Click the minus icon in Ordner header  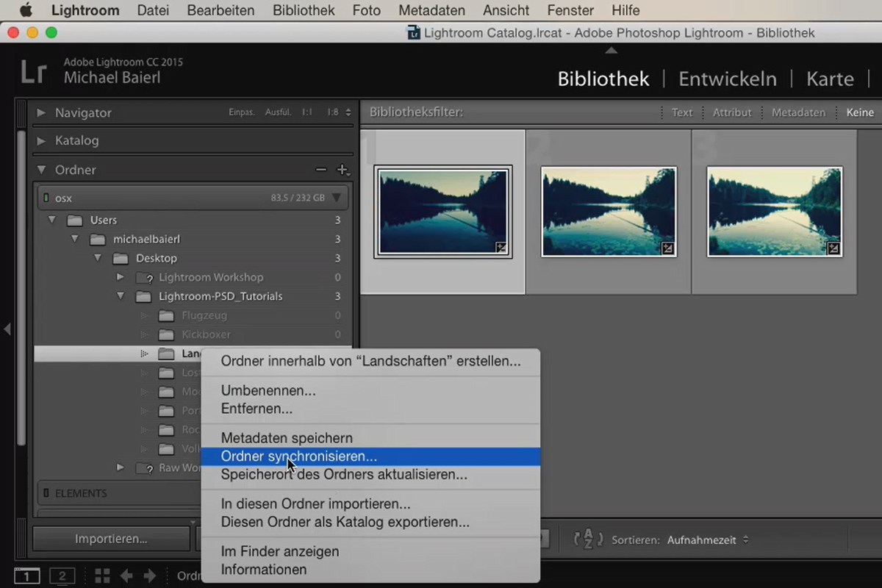[320, 170]
